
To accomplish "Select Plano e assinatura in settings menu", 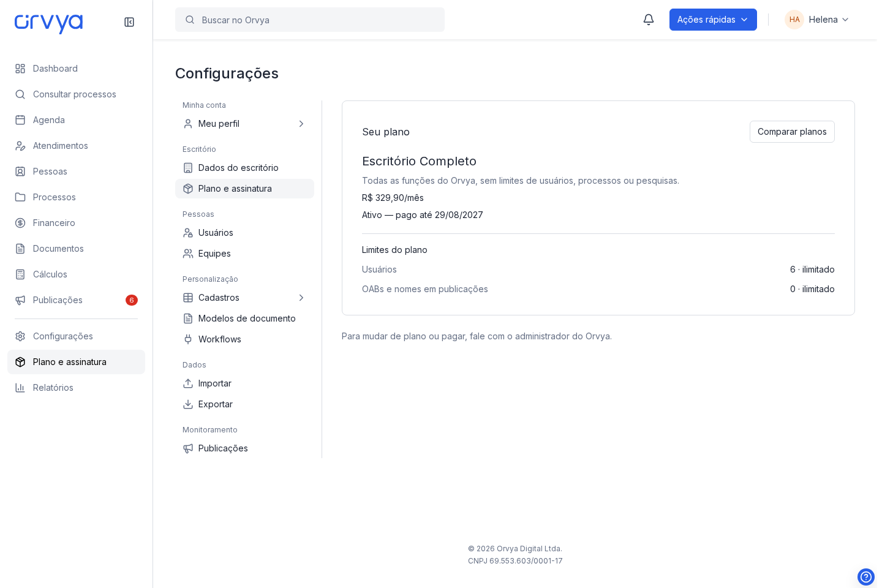I will pyautogui.click(x=244, y=189).
